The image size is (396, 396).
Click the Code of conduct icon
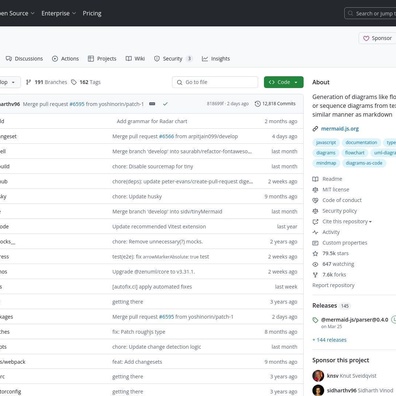[x=315, y=200]
